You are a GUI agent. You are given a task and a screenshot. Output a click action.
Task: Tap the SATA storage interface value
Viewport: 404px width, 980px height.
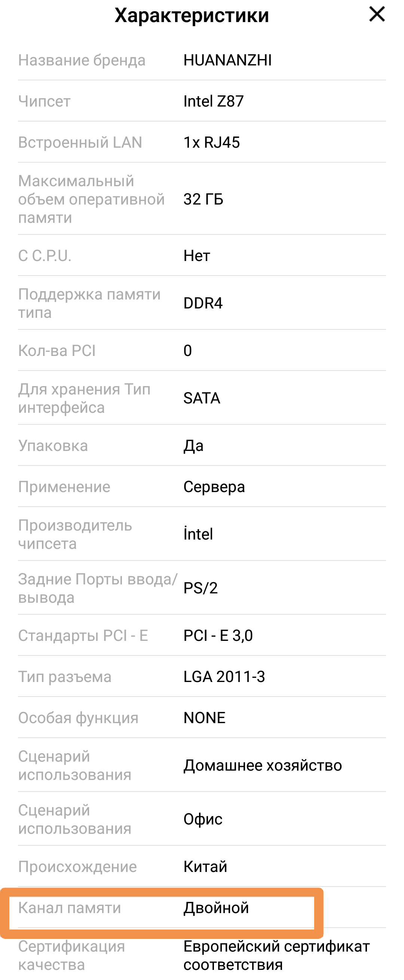coord(201,398)
